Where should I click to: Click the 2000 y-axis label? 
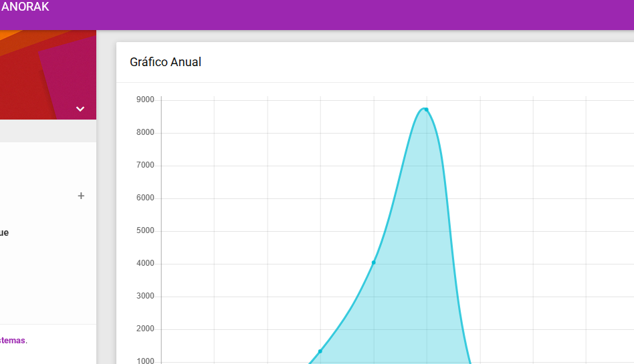[x=145, y=329]
